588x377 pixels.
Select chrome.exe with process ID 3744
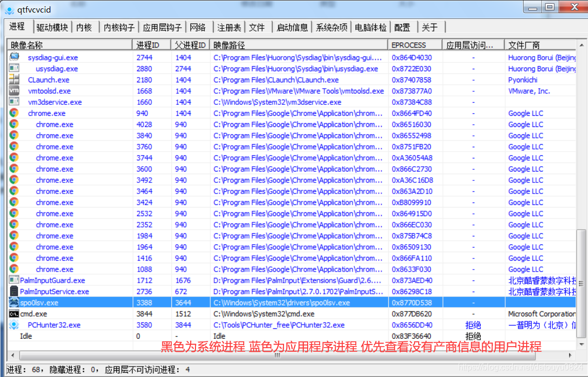tap(55, 158)
